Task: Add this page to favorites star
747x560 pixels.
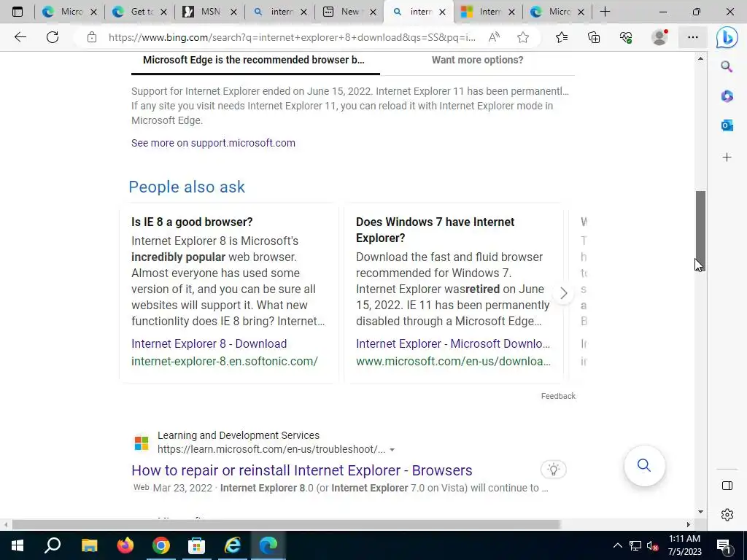Action: click(523, 37)
